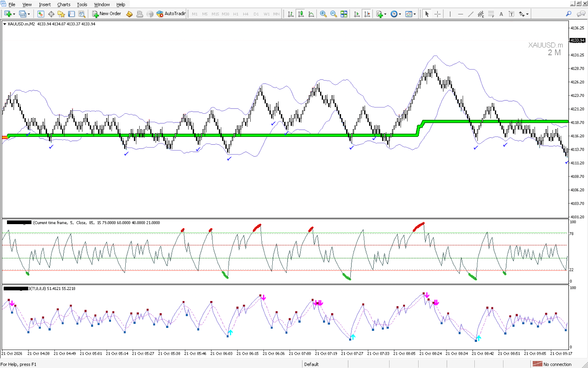Toggle Auto Scroll chart icon
The width and height of the screenshot is (588, 368).
[x=357, y=14]
